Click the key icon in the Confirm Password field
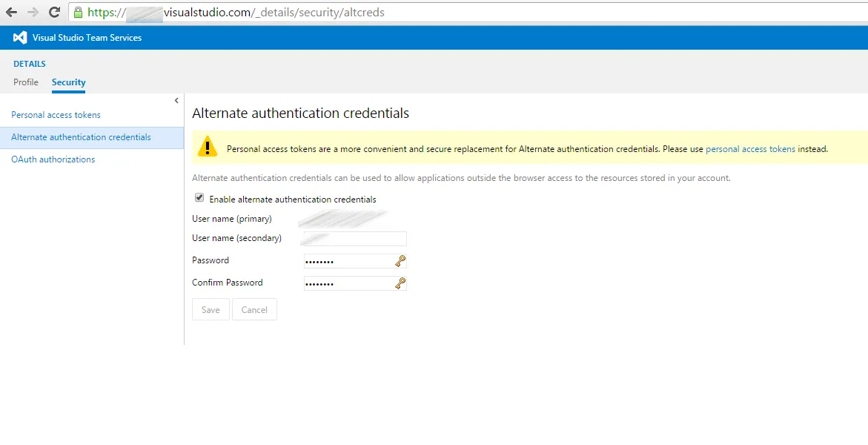Image resolution: width=868 pixels, height=445 pixels. pos(400,283)
